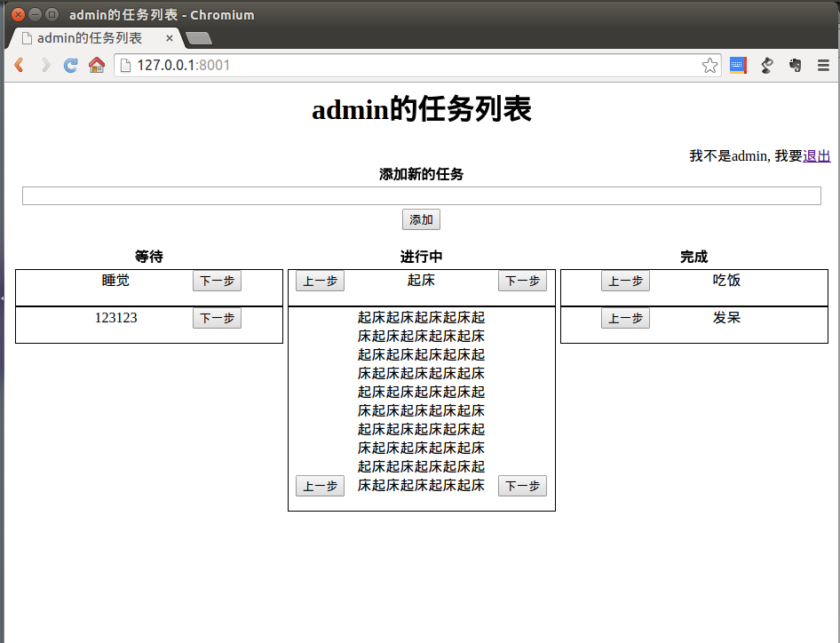Go back using the browser back arrow

coord(20,65)
